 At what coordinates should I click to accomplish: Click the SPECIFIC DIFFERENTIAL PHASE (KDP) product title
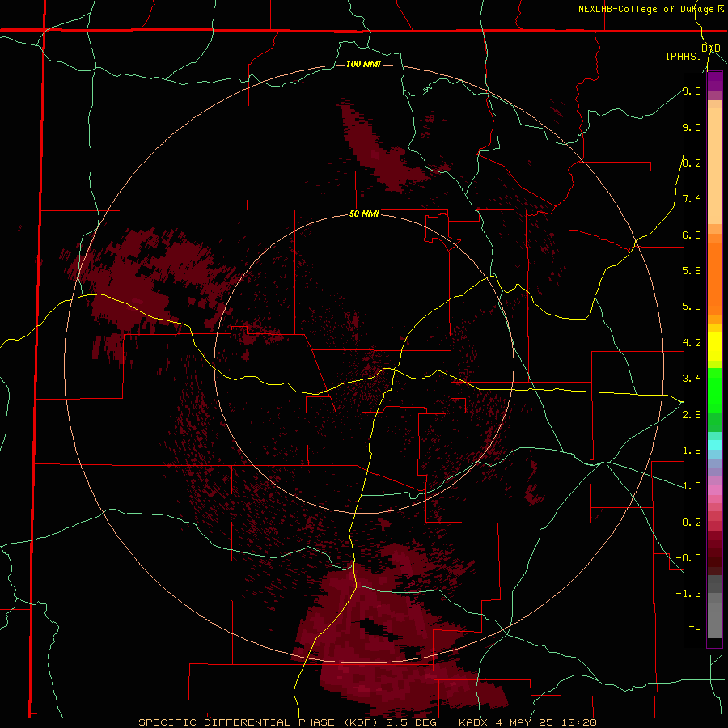point(258,722)
